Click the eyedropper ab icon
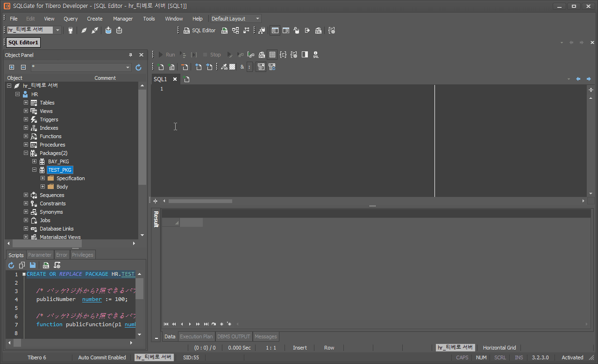Image resolution: width=598 pixels, height=364 pixels. pos(224,67)
